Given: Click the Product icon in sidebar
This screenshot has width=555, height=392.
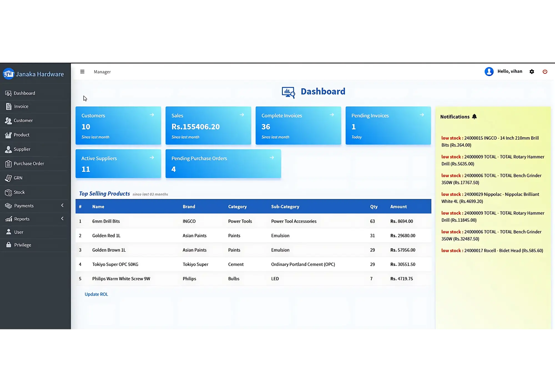Looking at the screenshot, I should click(x=8, y=135).
